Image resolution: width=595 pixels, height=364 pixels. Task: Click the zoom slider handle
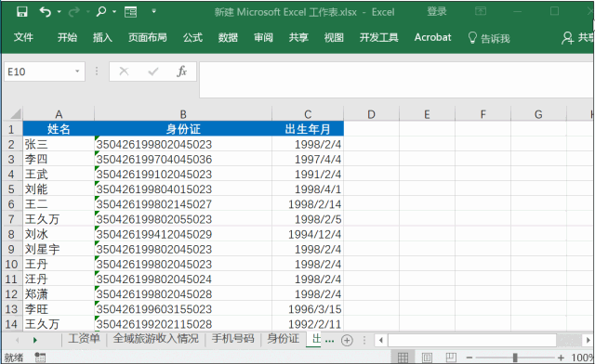(x=515, y=357)
